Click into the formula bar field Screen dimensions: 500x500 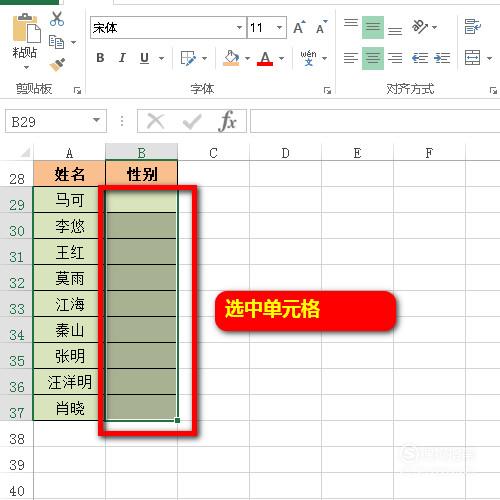[375, 121]
